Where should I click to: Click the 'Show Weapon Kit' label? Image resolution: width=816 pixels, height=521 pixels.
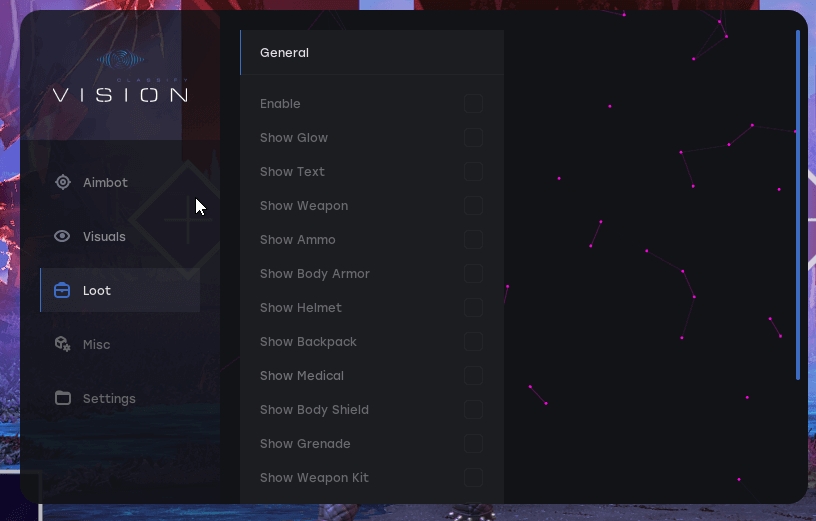point(314,478)
